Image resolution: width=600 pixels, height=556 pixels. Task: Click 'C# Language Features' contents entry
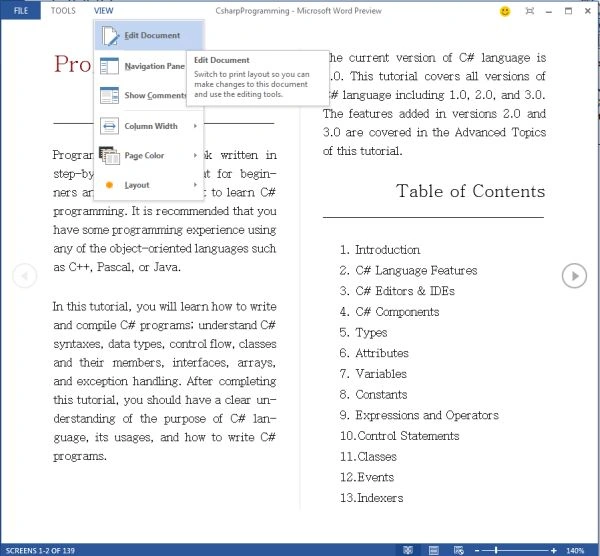pyautogui.click(x=416, y=271)
